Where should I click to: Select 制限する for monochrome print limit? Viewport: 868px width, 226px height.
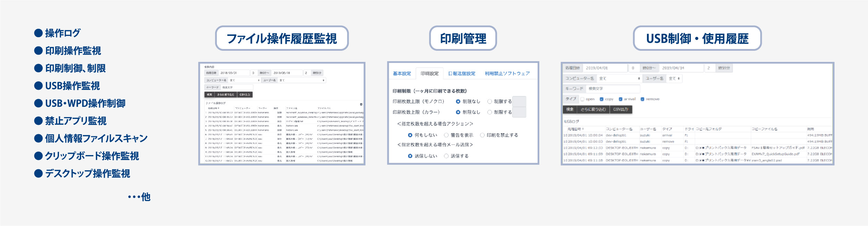click(490, 102)
